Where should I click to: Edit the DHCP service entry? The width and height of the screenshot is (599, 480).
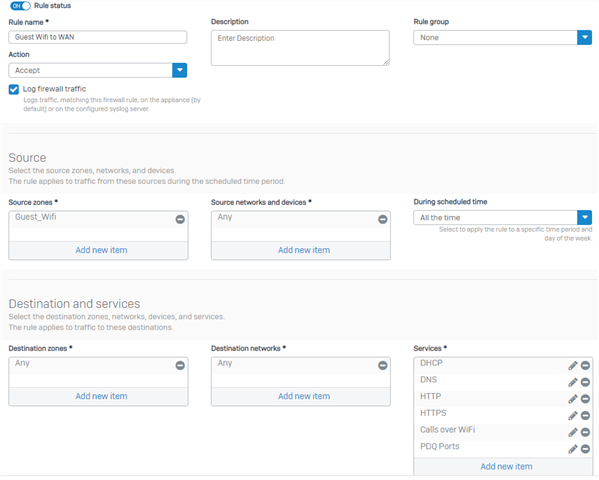573,365
